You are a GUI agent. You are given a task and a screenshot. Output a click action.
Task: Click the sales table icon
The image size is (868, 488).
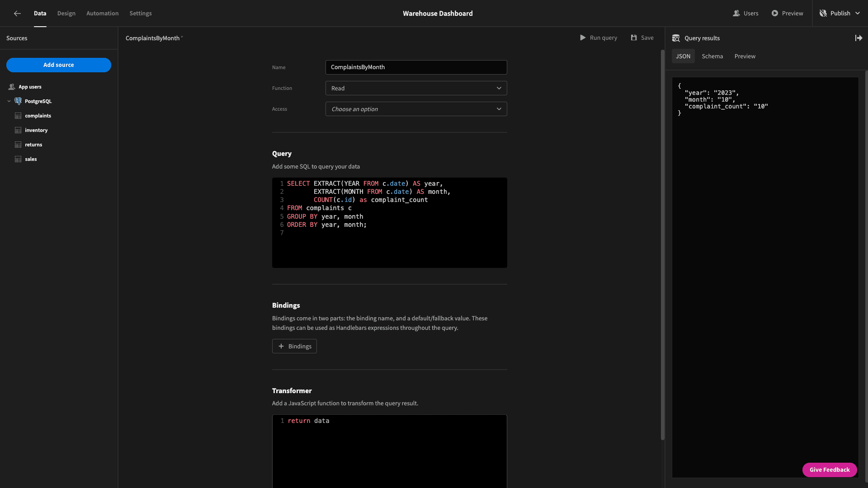pos(18,160)
